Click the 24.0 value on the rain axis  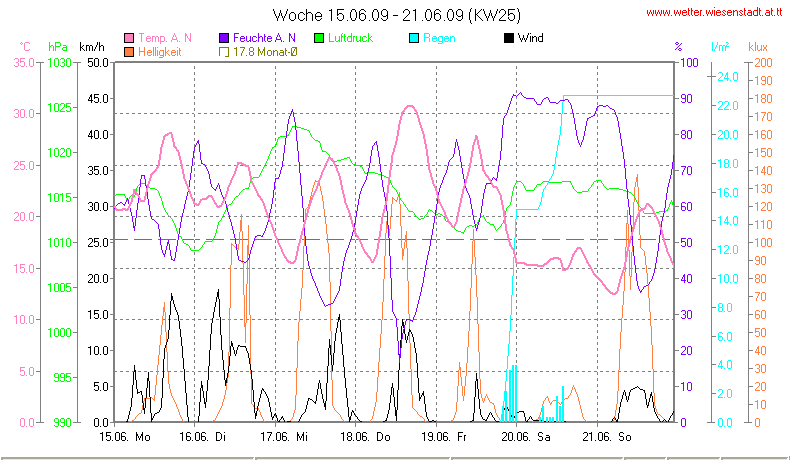[728, 77]
